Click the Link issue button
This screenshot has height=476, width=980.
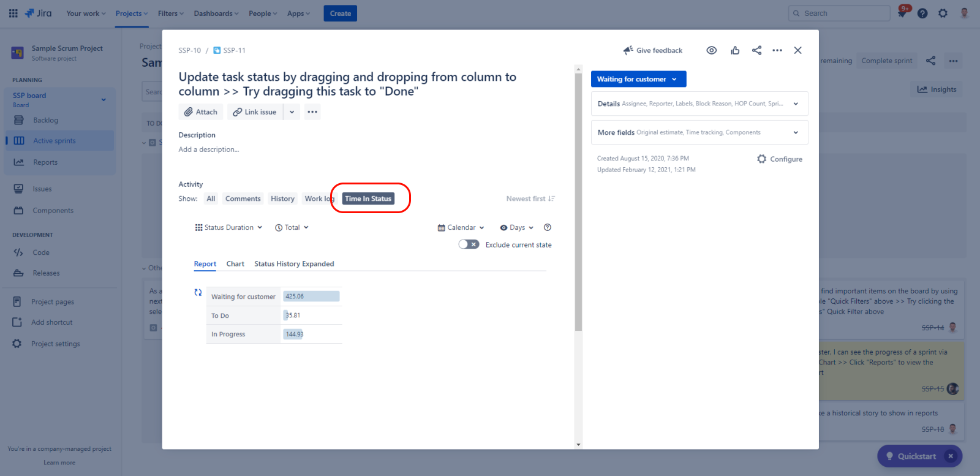[255, 112]
